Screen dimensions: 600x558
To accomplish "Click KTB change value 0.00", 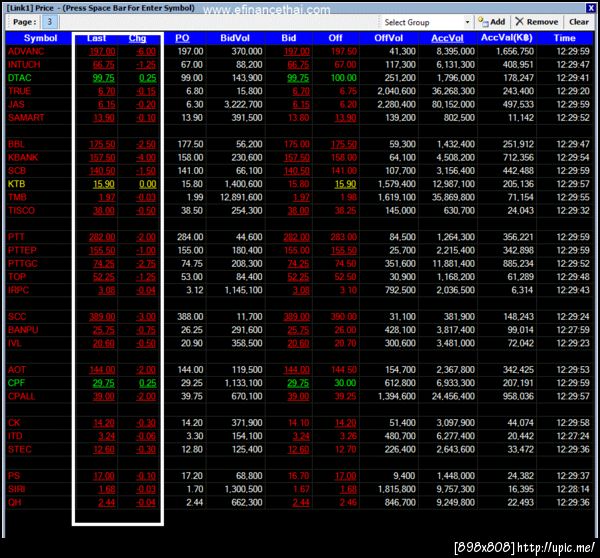I will 147,184.
